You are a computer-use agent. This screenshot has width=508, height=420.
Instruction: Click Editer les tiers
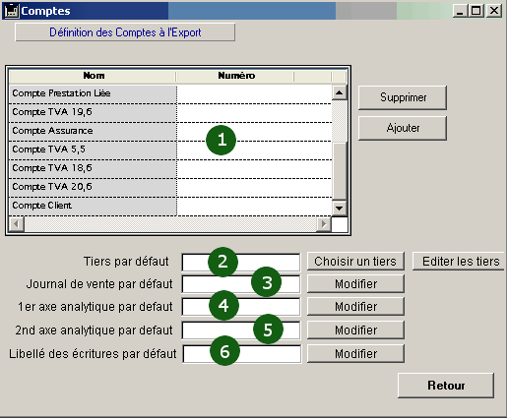[460, 262]
